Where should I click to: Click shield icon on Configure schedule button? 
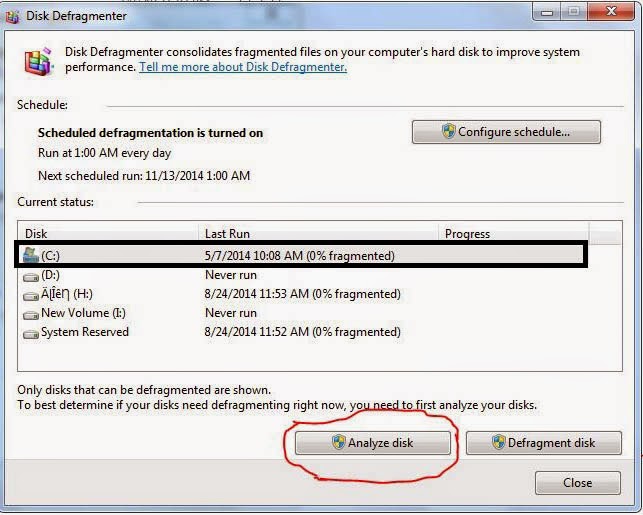click(449, 131)
